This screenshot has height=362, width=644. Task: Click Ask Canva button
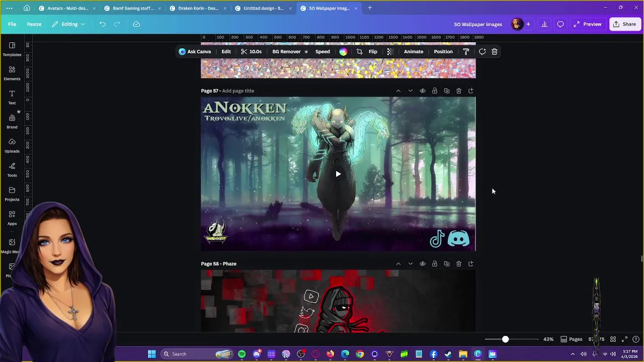coord(195,52)
